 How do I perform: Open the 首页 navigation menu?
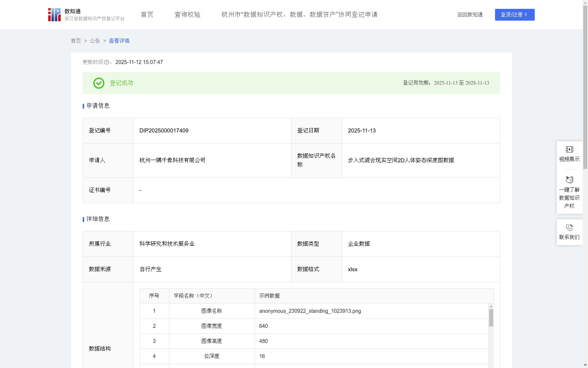(147, 15)
